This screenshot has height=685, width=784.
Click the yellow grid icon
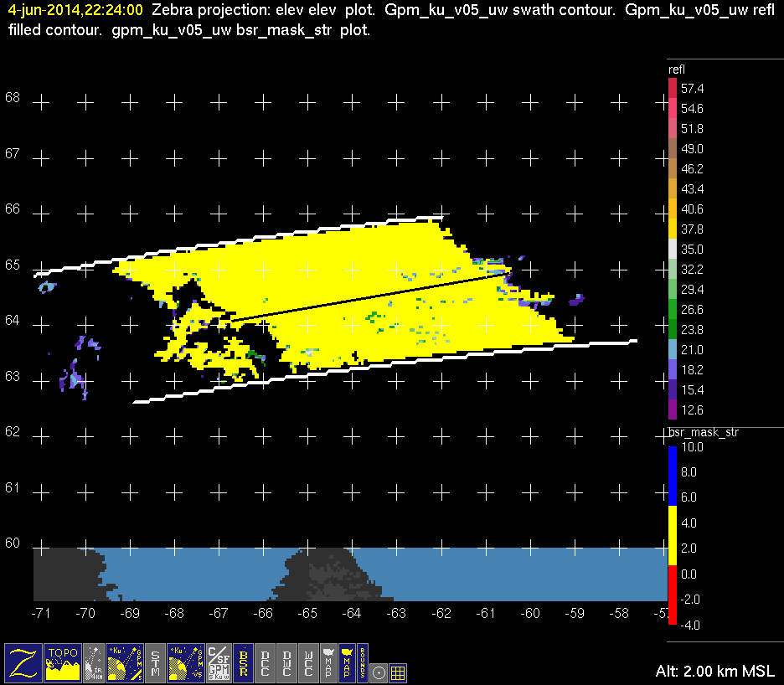(398, 671)
